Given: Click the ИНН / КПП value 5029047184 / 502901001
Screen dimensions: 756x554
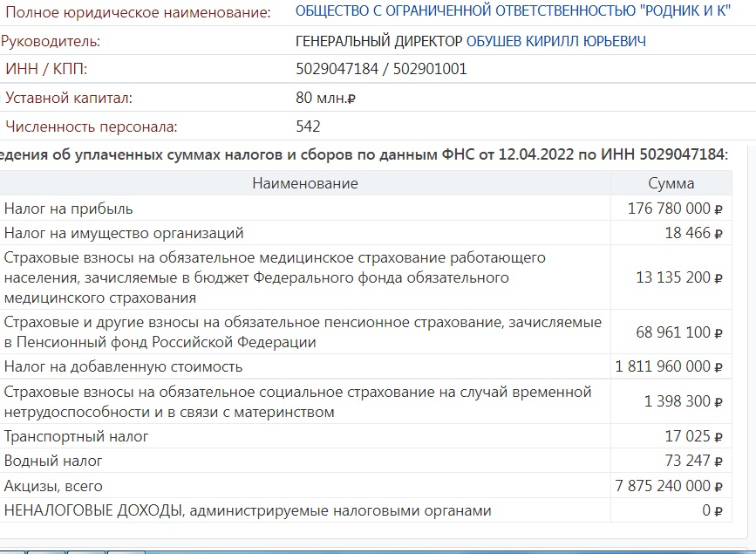Looking at the screenshot, I should (x=381, y=69).
